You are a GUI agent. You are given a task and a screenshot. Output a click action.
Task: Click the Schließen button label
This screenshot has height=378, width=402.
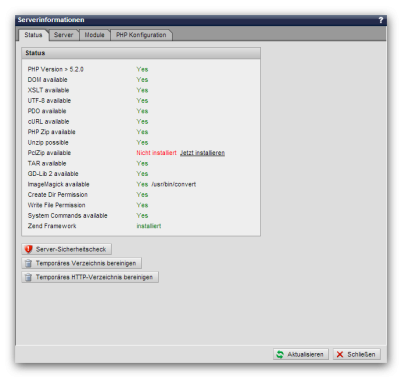[x=361, y=354]
